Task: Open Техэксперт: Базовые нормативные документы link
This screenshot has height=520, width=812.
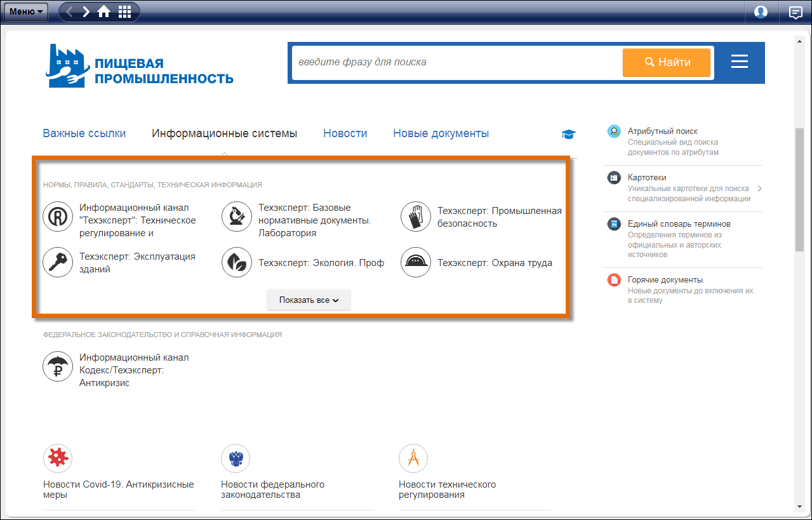Action: click(x=315, y=220)
